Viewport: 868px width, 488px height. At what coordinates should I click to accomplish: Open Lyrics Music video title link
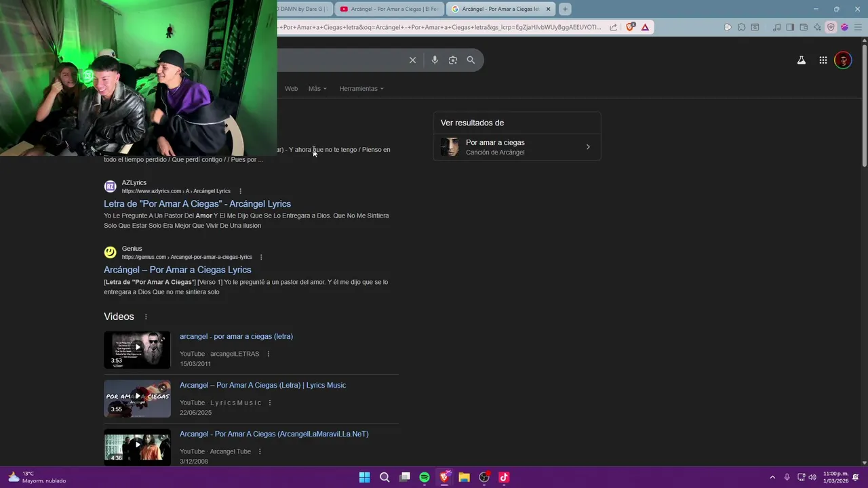pyautogui.click(x=262, y=385)
